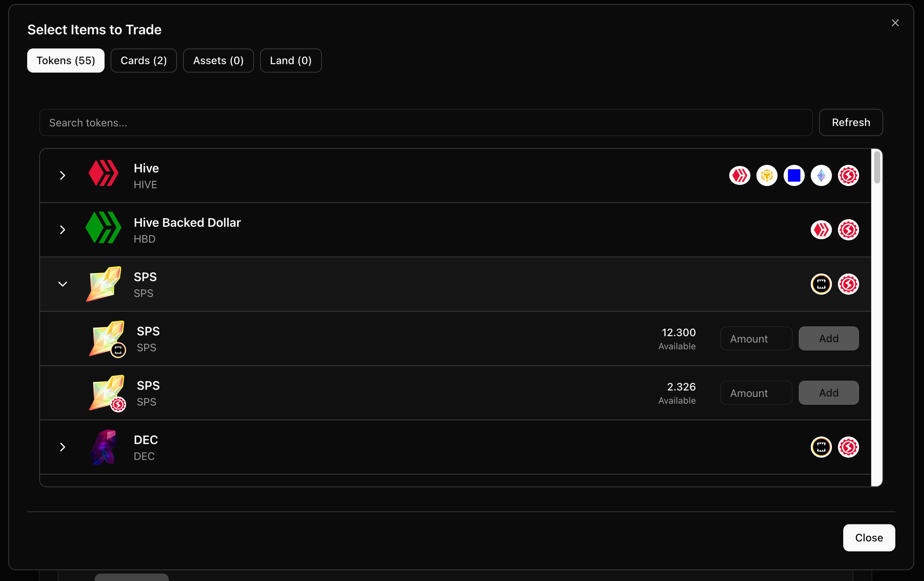This screenshot has width=924, height=581.
Task: Click the blue square chain icon in Hive row
Action: click(793, 176)
